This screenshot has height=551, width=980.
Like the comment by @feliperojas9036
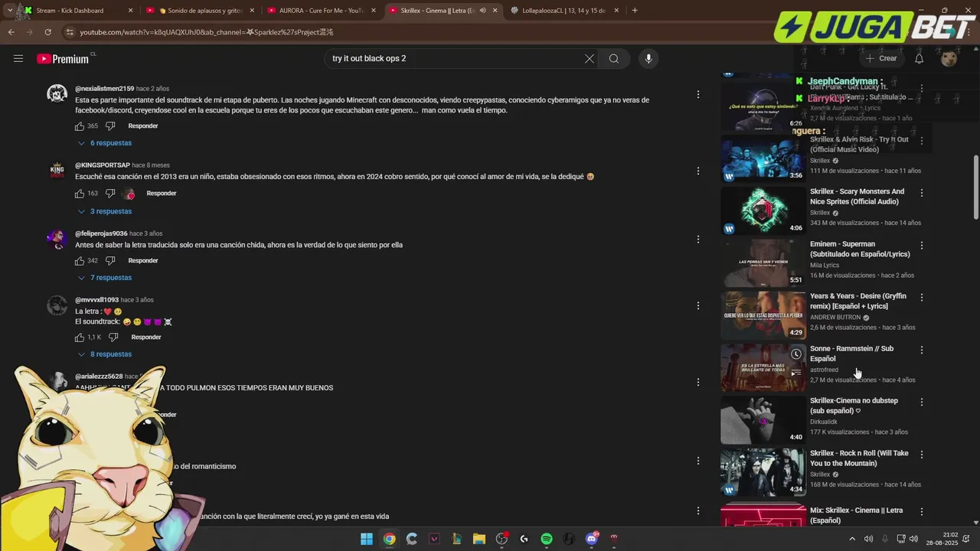coord(80,260)
